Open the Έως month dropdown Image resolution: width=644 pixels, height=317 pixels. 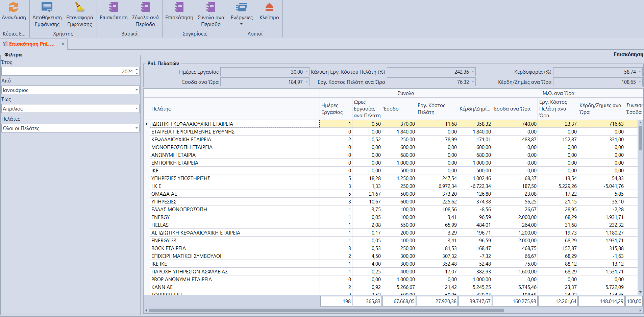[x=137, y=109]
